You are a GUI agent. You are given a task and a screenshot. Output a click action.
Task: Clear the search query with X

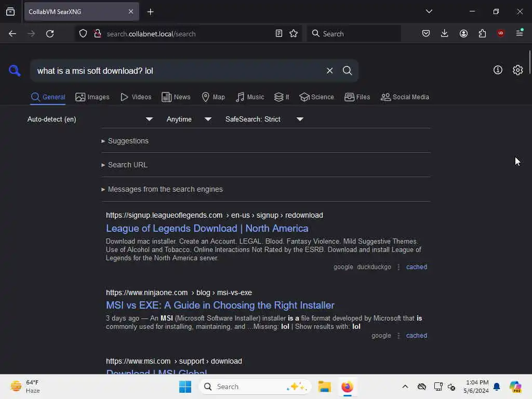point(329,71)
